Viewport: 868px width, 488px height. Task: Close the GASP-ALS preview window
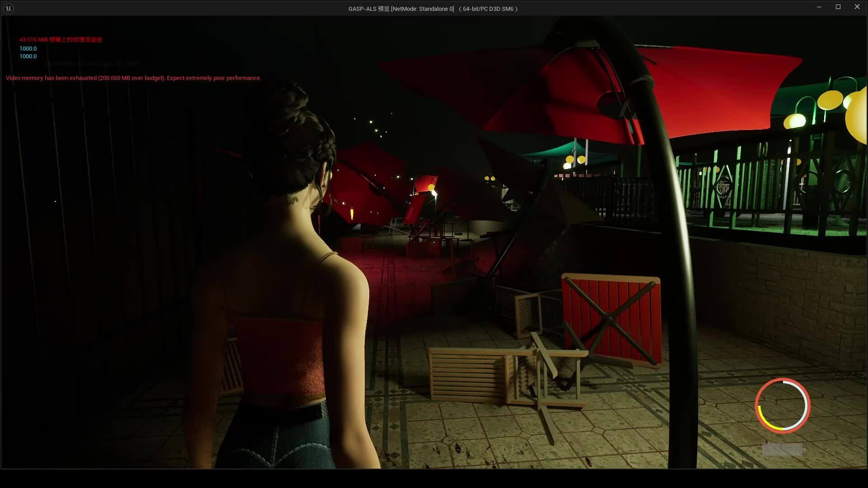pyautogui.click(x=857, y=7)
